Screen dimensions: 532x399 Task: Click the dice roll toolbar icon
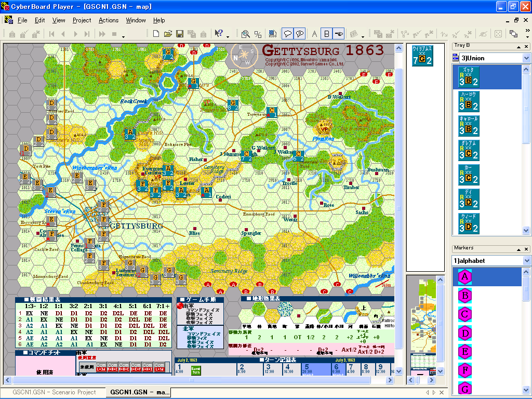[x=498, y=34]
